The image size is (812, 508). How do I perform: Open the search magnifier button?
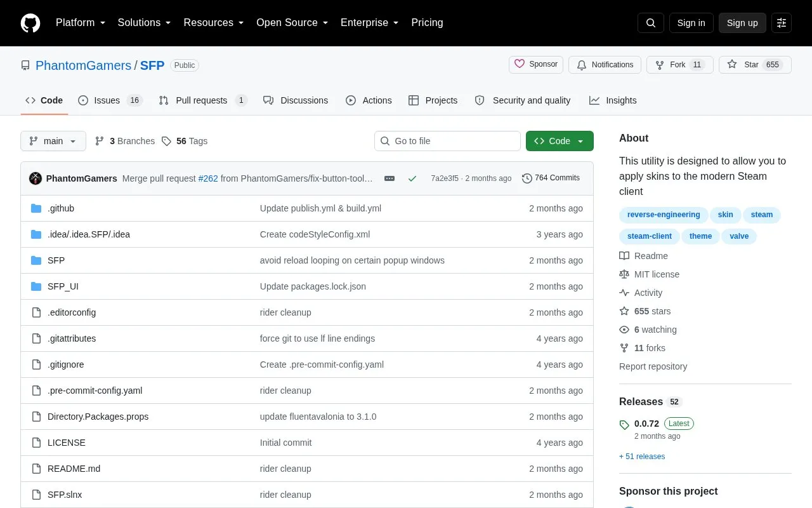click(651, 23)
